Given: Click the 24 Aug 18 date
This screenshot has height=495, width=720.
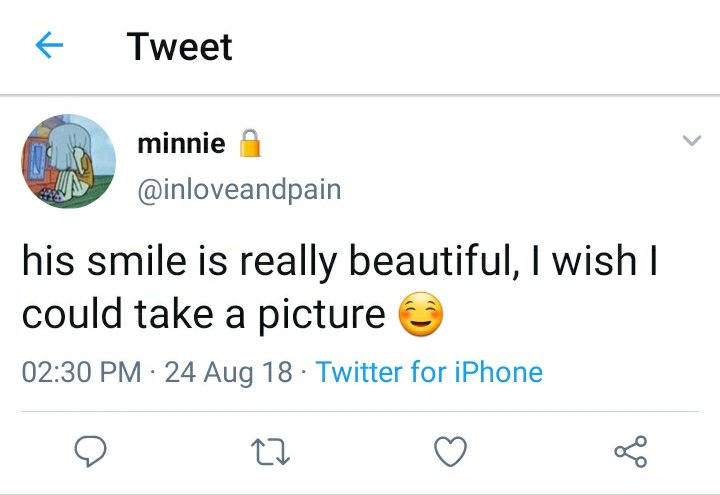Looking at the screenshot, I should (x=228, y=371).
